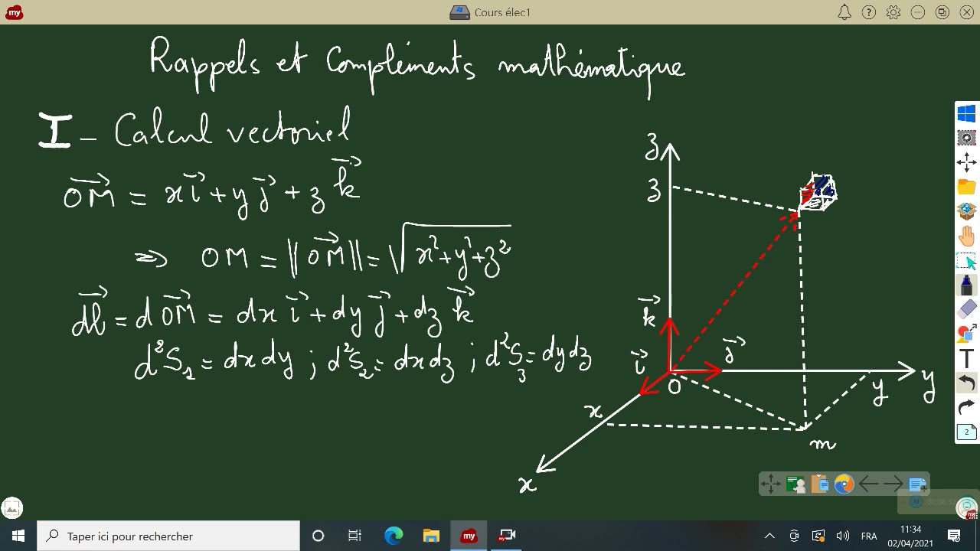Open settings gear in title bar
The image size is (980, 551).
point(893,12)
